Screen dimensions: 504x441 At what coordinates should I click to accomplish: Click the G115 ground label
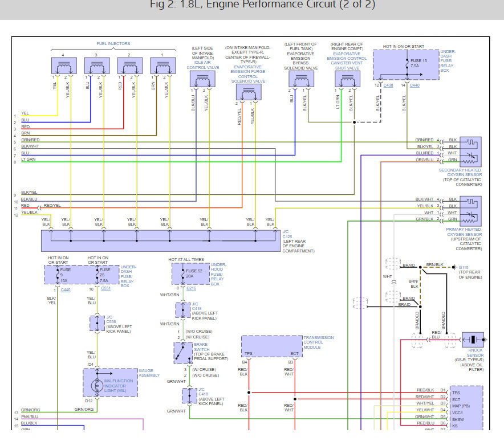[464, 267]
